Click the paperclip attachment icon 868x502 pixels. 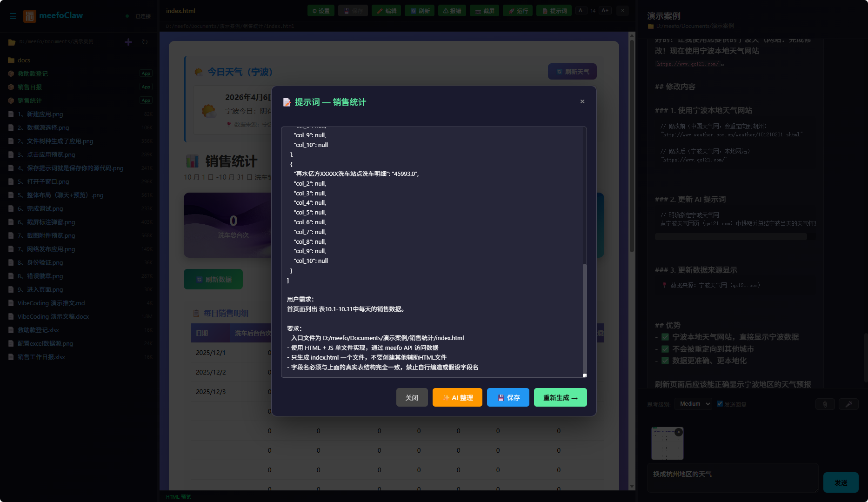(825, 404)
